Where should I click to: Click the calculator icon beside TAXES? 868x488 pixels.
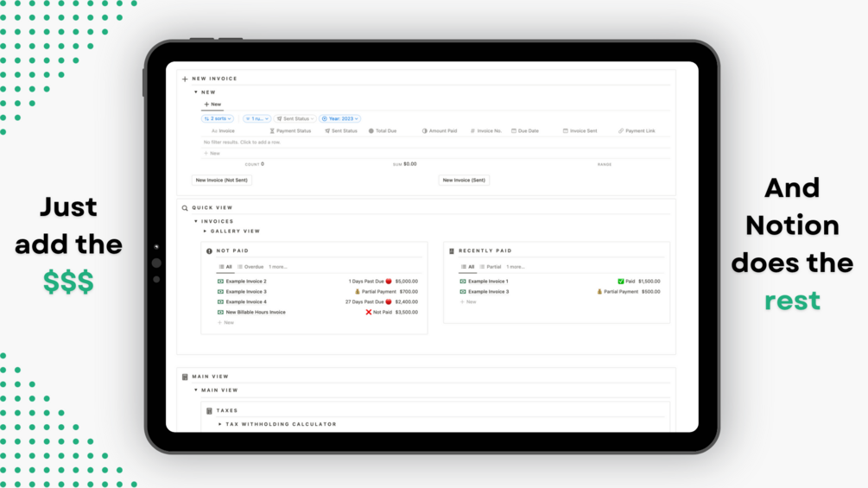pyautogui.click(x=209, y=411)
